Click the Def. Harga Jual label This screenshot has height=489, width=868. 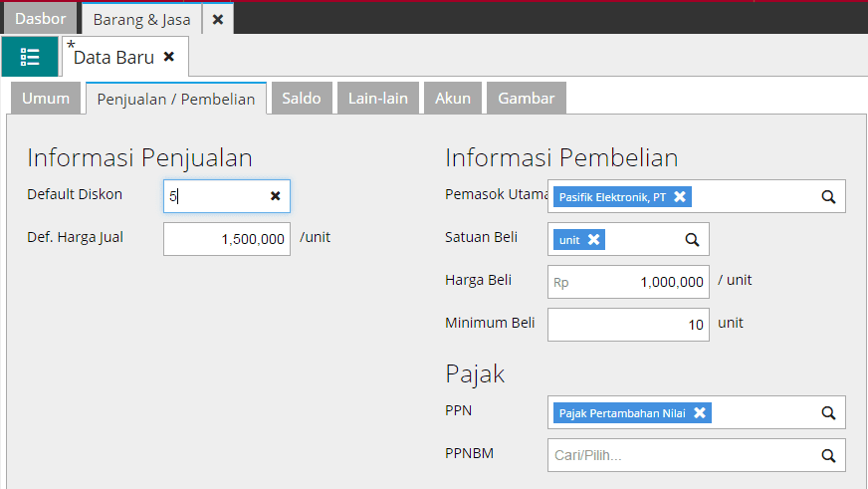pos(76,238)
